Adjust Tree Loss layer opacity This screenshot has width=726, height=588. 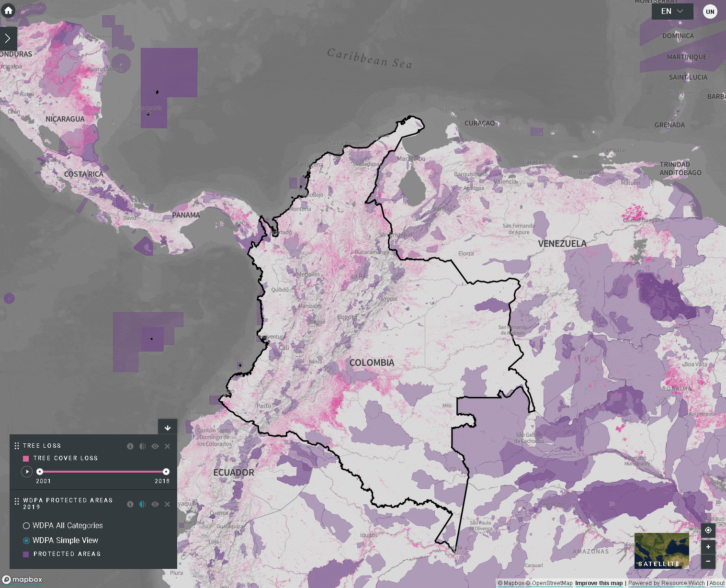(143, 446)
